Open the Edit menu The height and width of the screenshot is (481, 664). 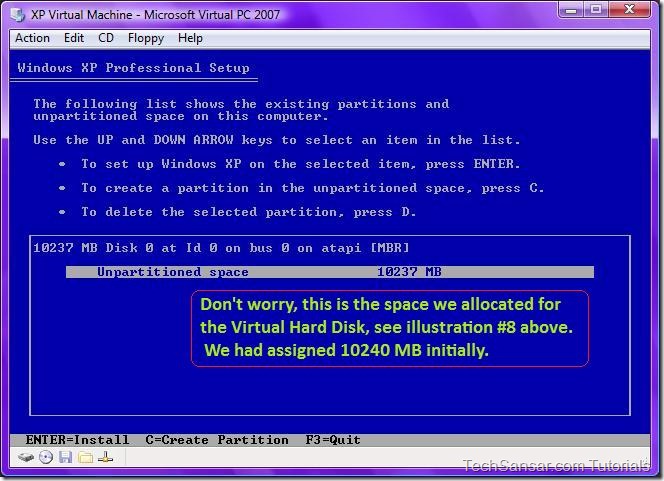click(74, 38)
